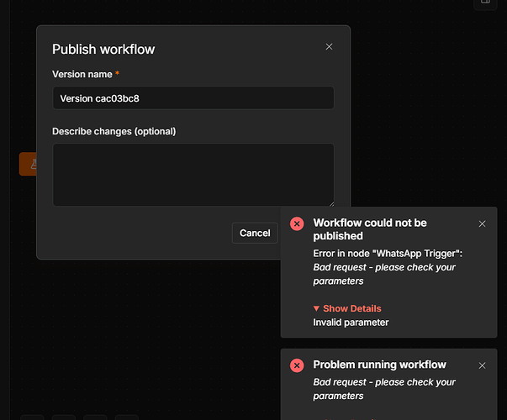Dismiss the 'Workflow could not be published' notification
This screenshot has height=420, width=507.
point(482,224)
